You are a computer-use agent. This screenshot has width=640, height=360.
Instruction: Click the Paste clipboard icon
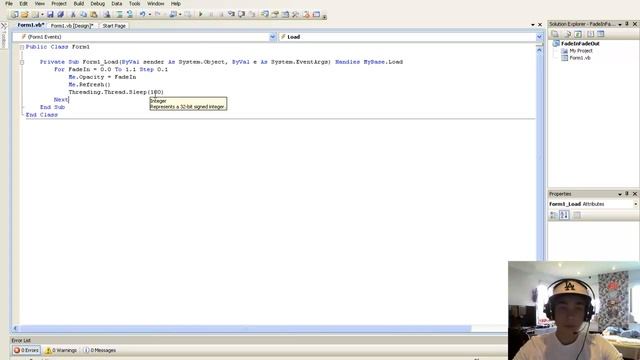(x=93, y=15)
